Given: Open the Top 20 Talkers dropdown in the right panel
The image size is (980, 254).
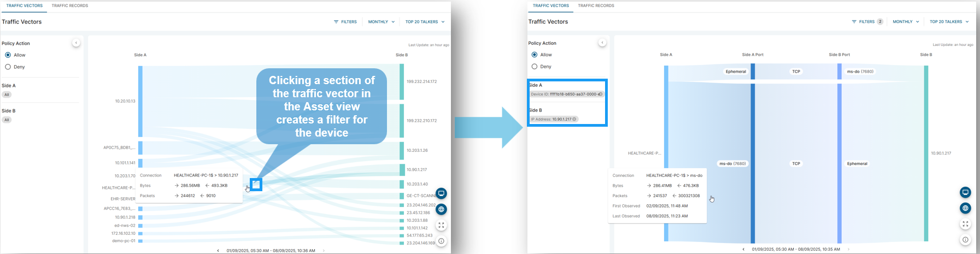Looking at the screenshot, I should [x=949, y=22].
